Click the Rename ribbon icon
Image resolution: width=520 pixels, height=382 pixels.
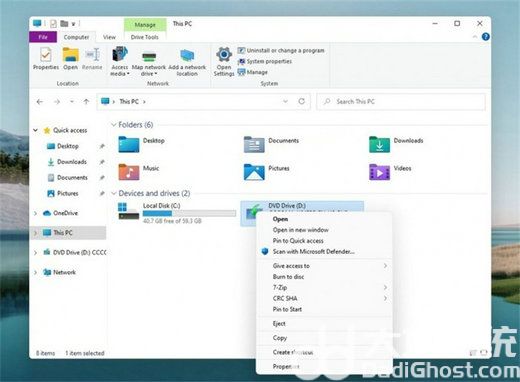(x=92, y=54)
